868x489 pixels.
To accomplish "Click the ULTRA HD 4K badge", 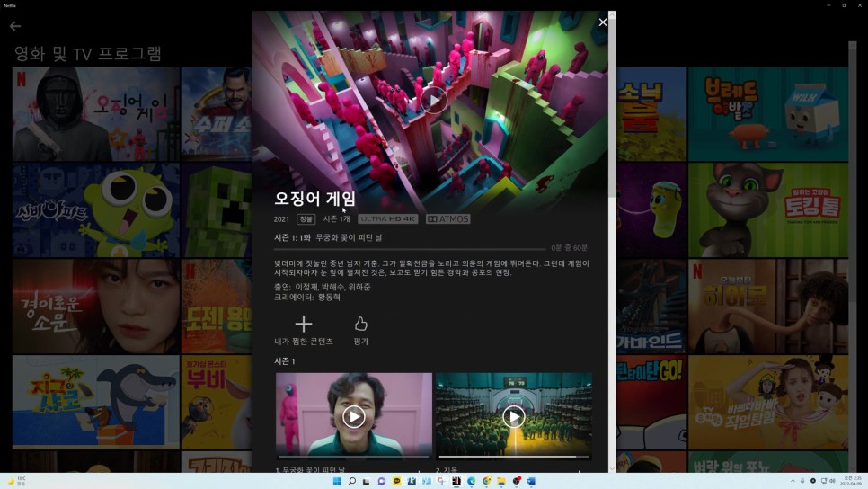I will pos(387,218).
